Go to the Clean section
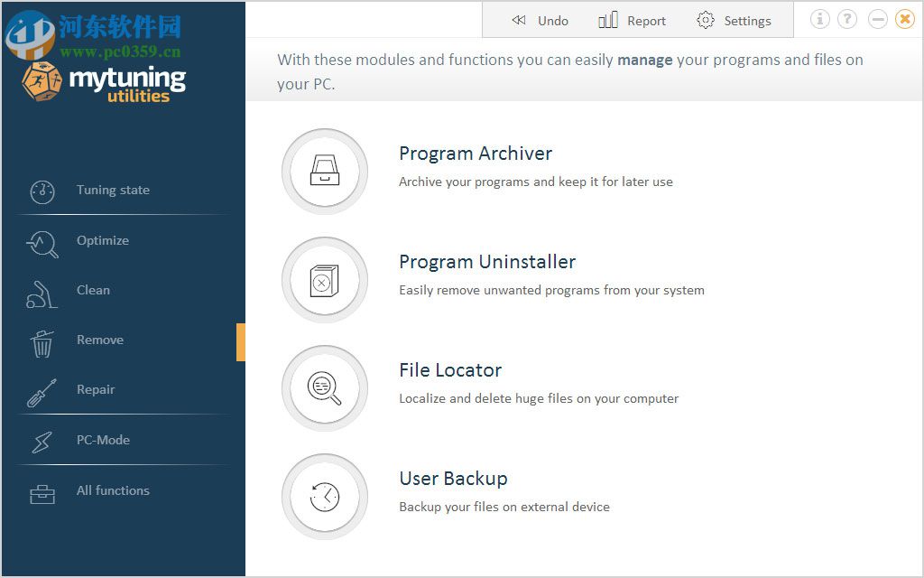The height and width of the screenshot is (578, 924). (93, 290)
